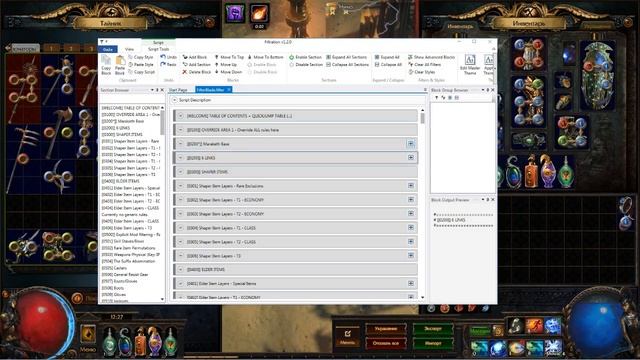Close the FilterBlade filter document tab
Screen dimensions: 640x360
click(x=229, y=90)
